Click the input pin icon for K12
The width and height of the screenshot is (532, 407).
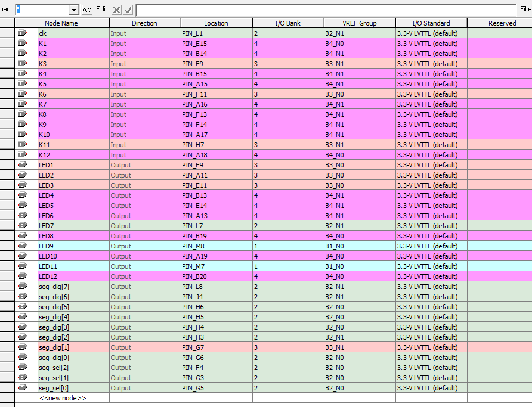23,154
